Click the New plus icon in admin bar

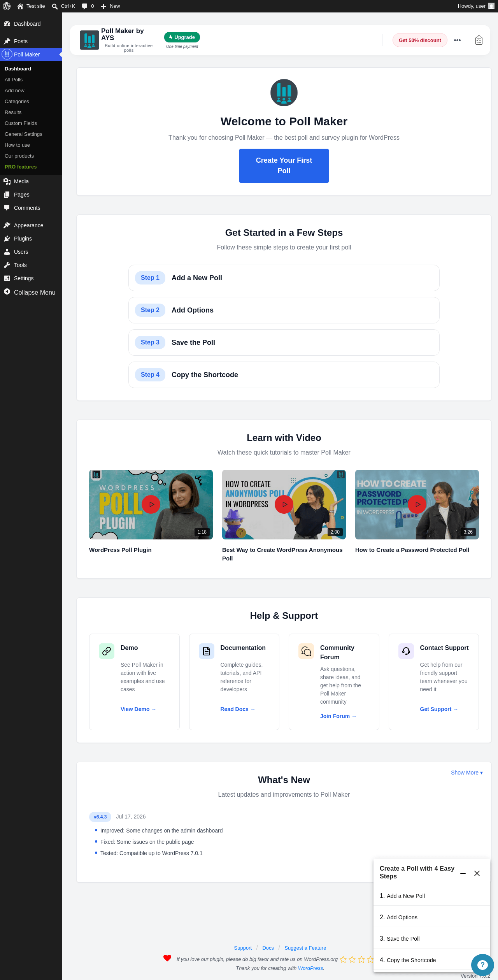coord(103,6)
